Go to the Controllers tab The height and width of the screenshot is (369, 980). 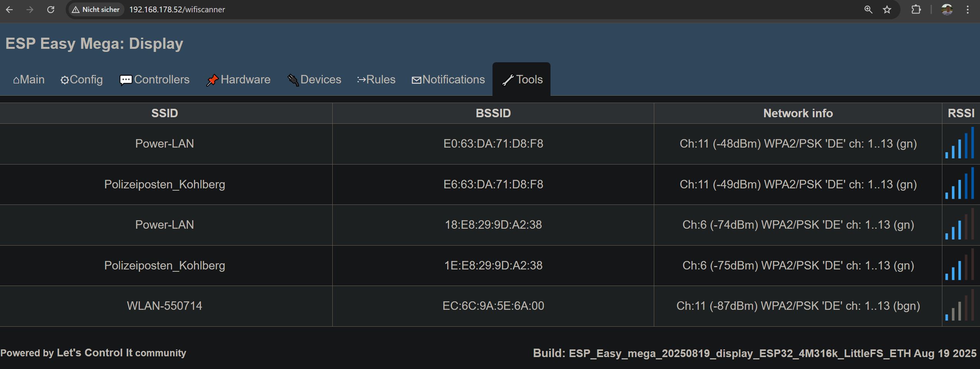pos(154,80)
